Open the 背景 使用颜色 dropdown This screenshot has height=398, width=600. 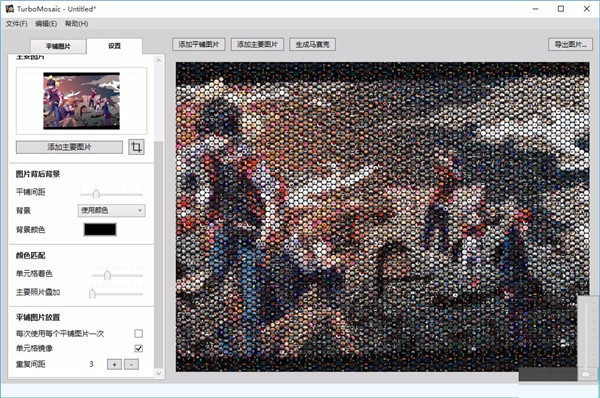pyautogui.click(x=111, y=210)
